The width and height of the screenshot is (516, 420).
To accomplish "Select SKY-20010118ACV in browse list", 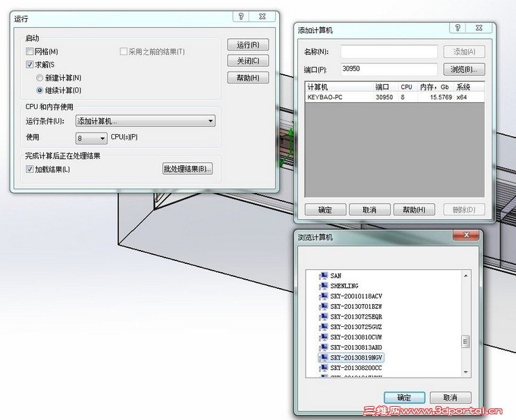I will (x=356, y=296).
